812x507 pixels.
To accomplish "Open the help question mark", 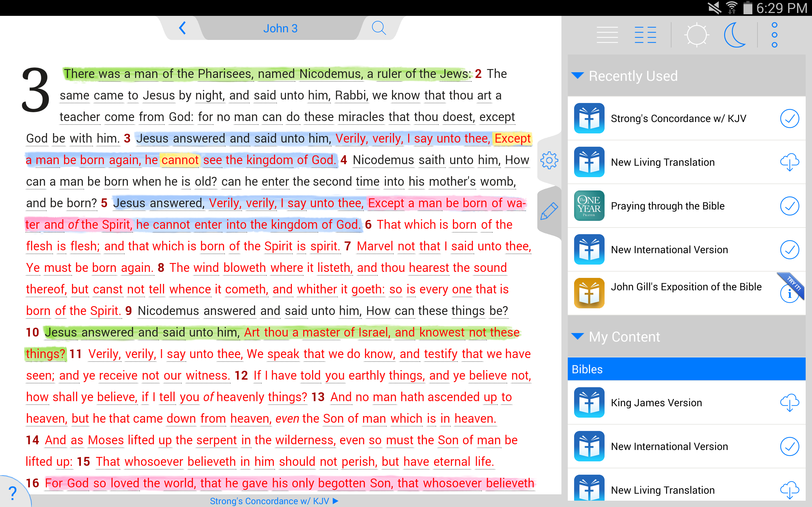I will 13,493.
